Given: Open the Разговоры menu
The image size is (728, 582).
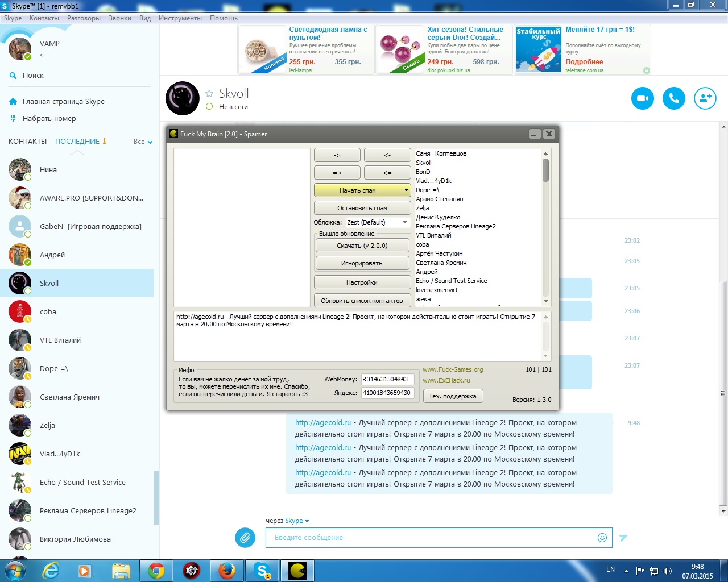Looking at the screenshot, I should pos(84,18).
